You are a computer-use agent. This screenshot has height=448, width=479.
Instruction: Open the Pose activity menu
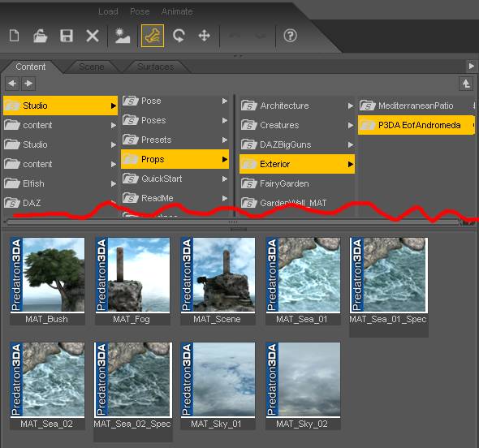(x=140, y=11)
